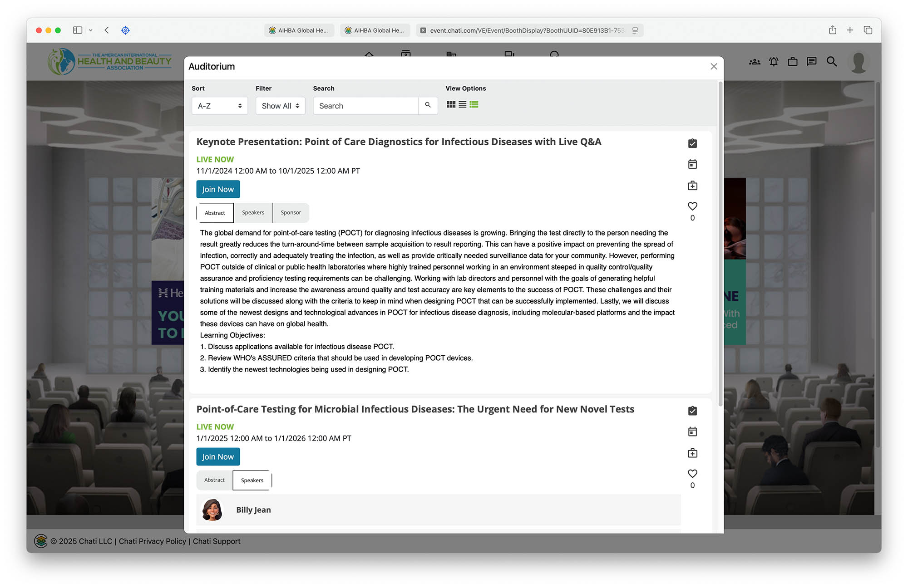Image resolution: width=908 pixels, height=588 pixels.
Task: Toggle heart on Point-of-Care Testing session
Action: (x=692, y=474)
